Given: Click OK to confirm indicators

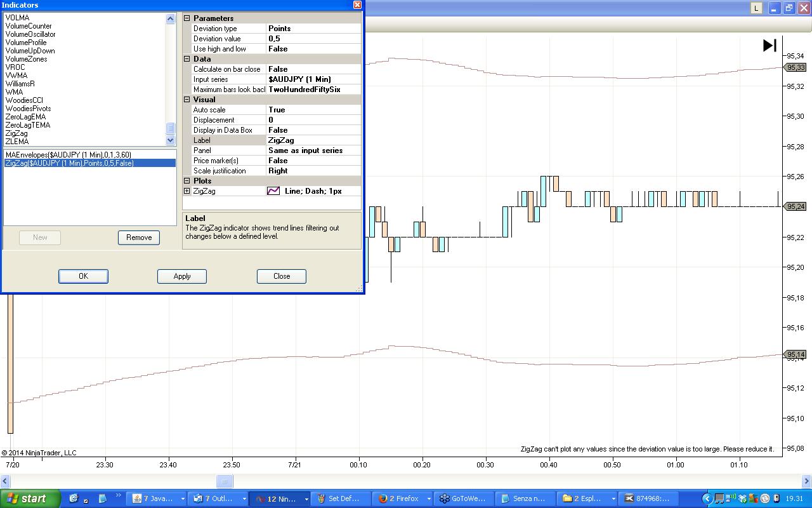Looking at the screenshot, I should pyautogui.click(x=83, y=276).
